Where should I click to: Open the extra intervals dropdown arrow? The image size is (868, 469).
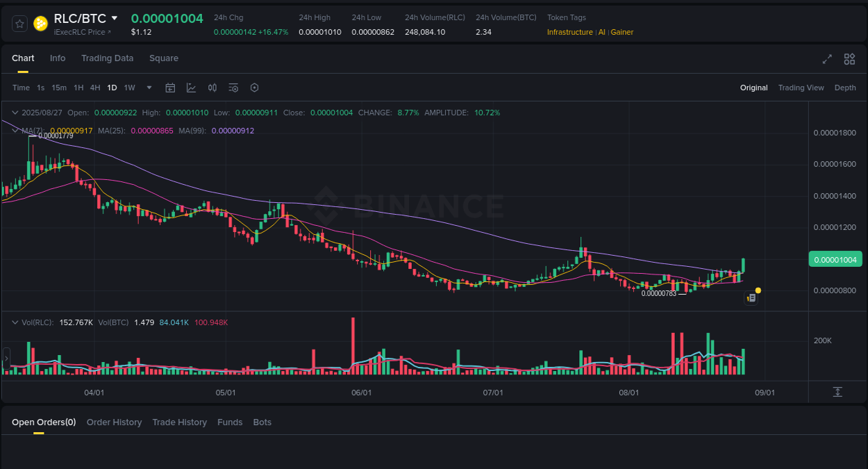149,88
